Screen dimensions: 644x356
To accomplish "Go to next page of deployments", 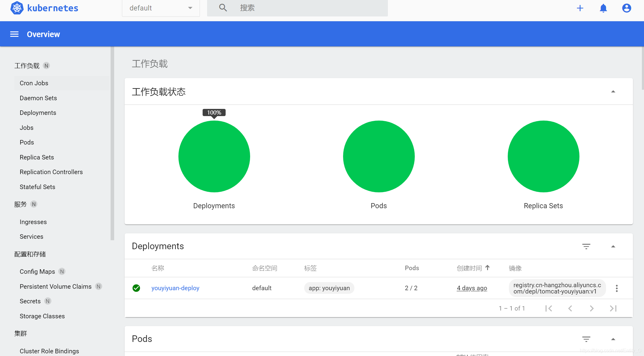I will pyautogui.click(x=591, y=308).
